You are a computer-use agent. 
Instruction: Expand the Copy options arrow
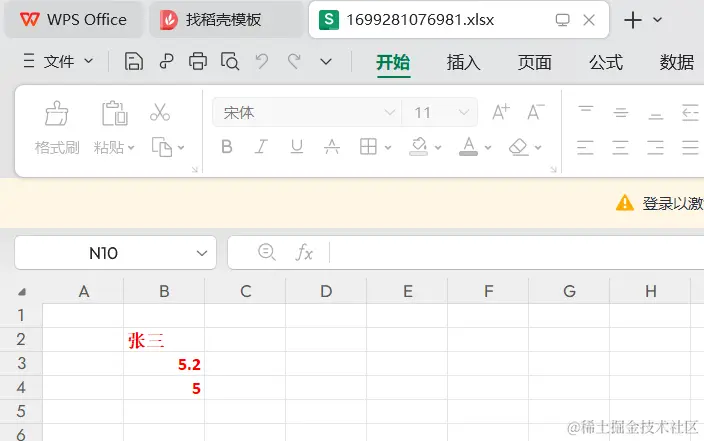181,147
